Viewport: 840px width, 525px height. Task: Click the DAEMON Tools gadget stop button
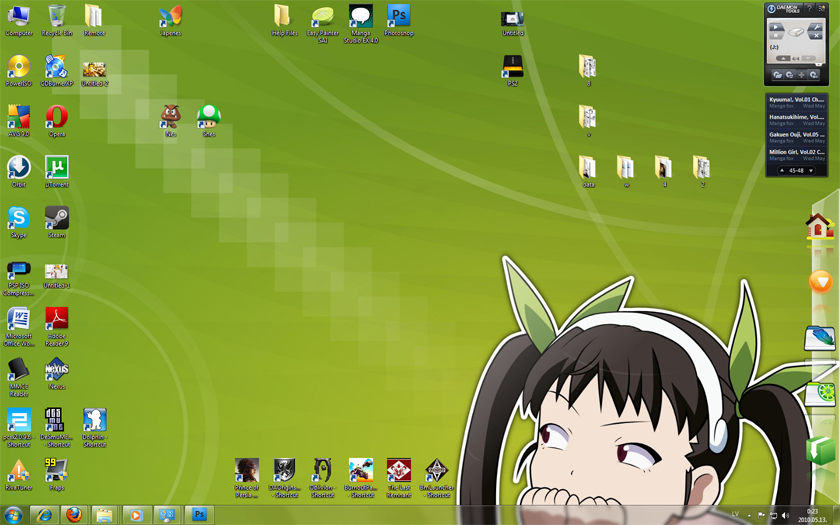(776, 35)
